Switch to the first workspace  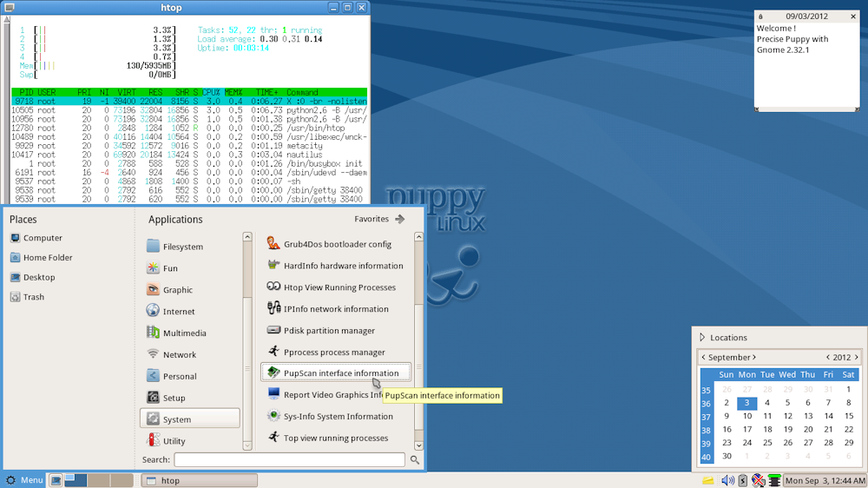tap(76, 480)
